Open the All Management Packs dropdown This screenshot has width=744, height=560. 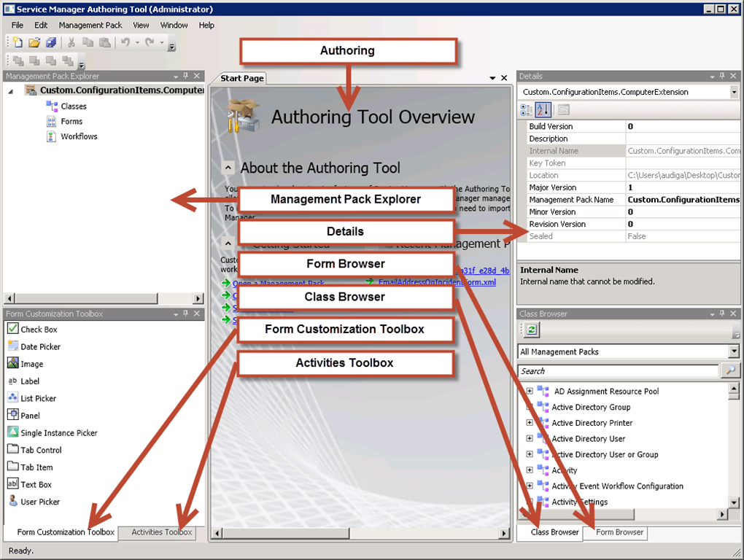click(734, 351)
